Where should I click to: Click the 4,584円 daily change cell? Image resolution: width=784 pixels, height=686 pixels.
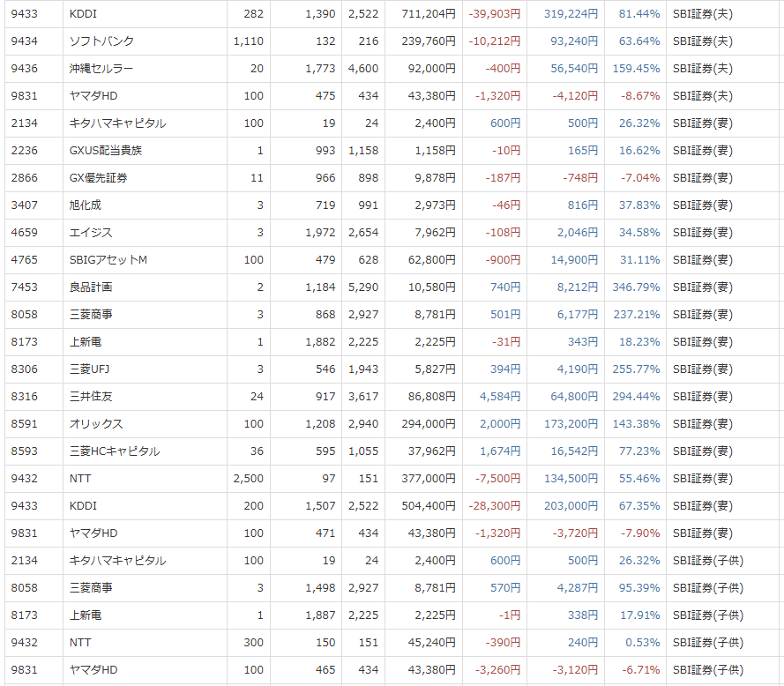click(500, 397)
